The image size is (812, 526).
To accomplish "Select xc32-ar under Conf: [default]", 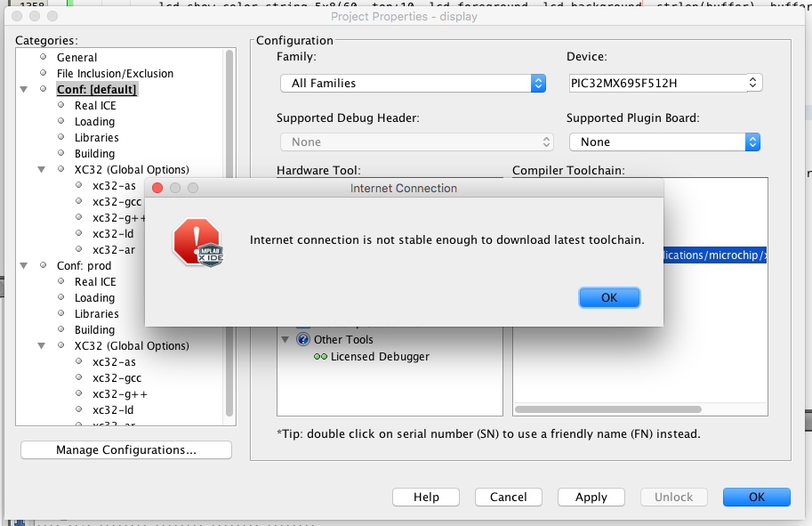I will click(114, 250).
